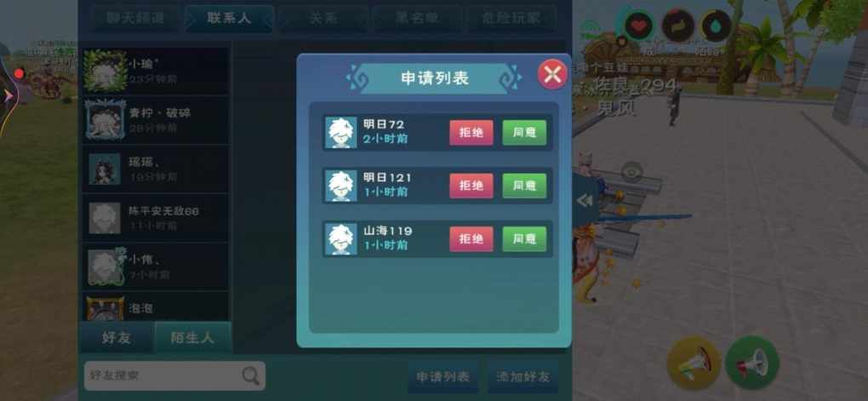Select contact 陈平安无敌68 in list

click(x=156, y=218)
